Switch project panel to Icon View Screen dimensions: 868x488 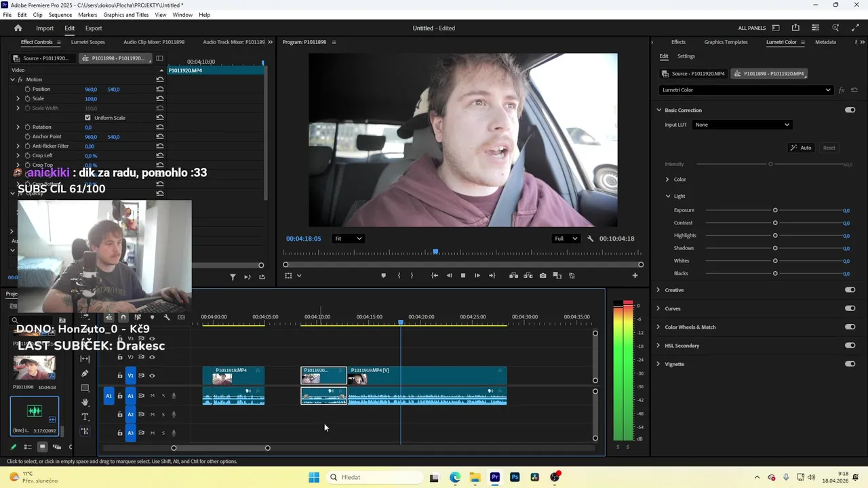pos(42,447)
